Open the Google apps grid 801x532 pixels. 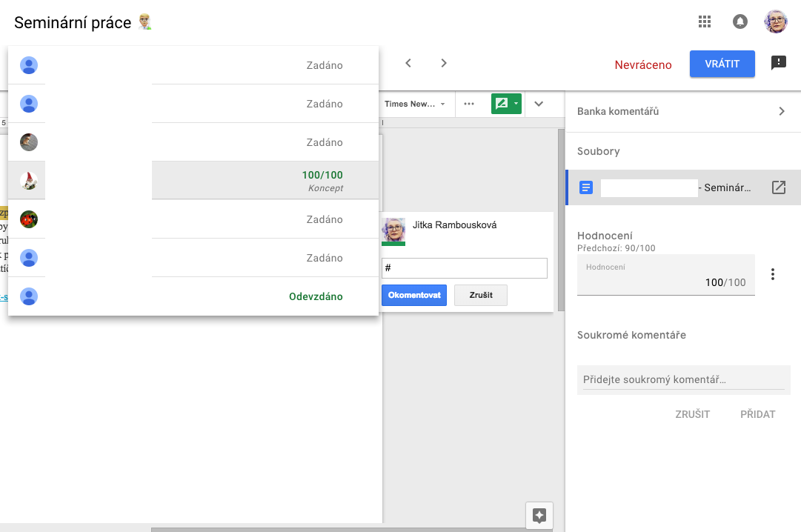pyautogui.click(x=705, y=21)
